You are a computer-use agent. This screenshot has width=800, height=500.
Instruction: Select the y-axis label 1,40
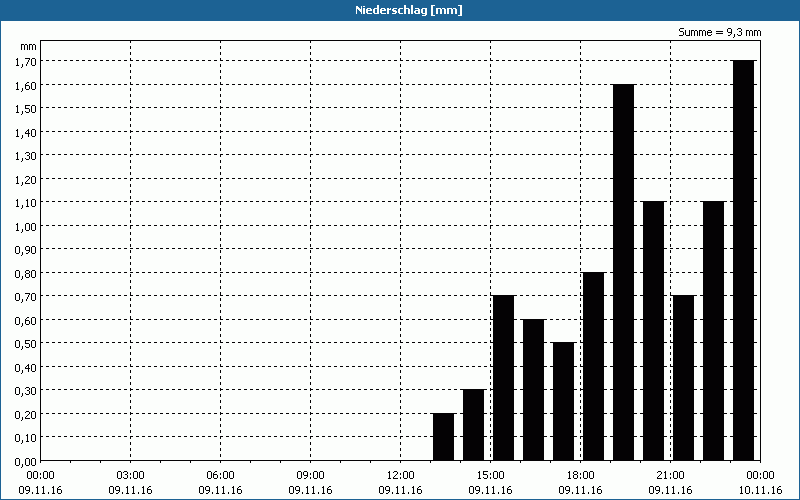click(x=26, y=133)
